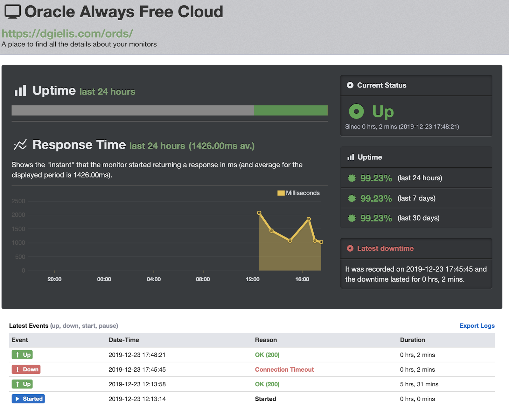Click the 99.23% value for last 7 days
509x420 pixels.
[376, 198]
